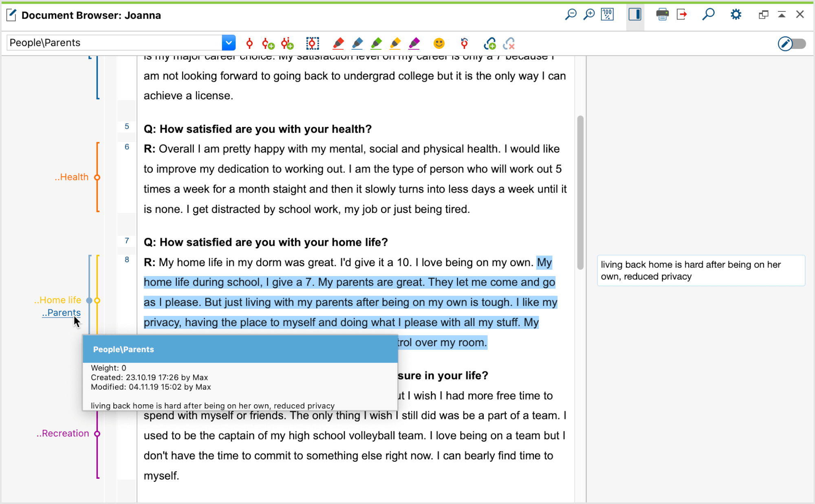Toggle Edit Mode switch
815x504 pixels.
[792, 44]
